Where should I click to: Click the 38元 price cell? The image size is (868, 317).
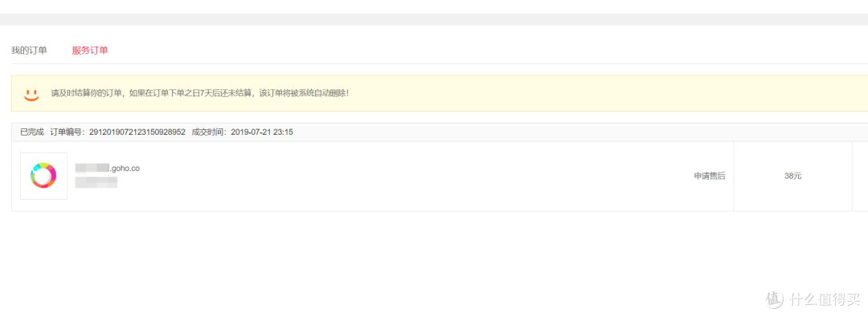point(792,176)
